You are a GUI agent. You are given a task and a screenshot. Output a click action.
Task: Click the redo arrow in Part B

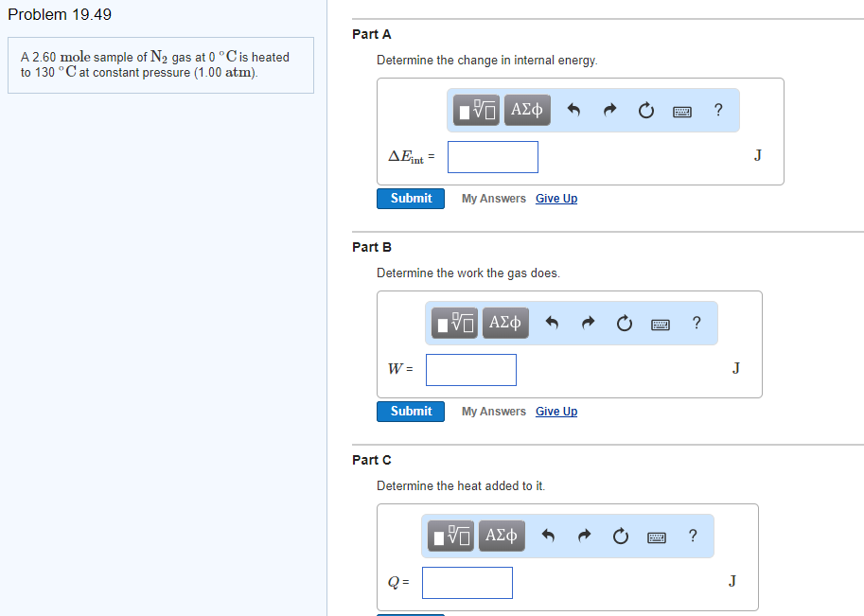[x=588, y=323]
